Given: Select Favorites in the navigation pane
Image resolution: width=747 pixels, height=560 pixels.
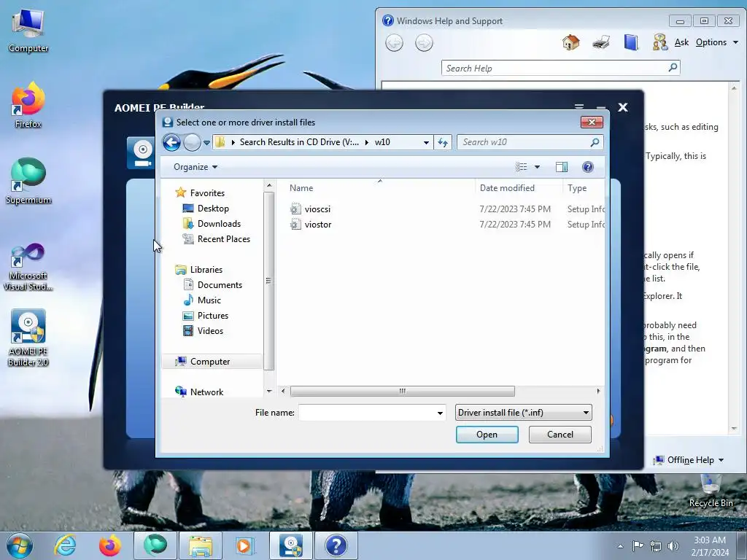Looking at the screenshot, I should 207,192.
